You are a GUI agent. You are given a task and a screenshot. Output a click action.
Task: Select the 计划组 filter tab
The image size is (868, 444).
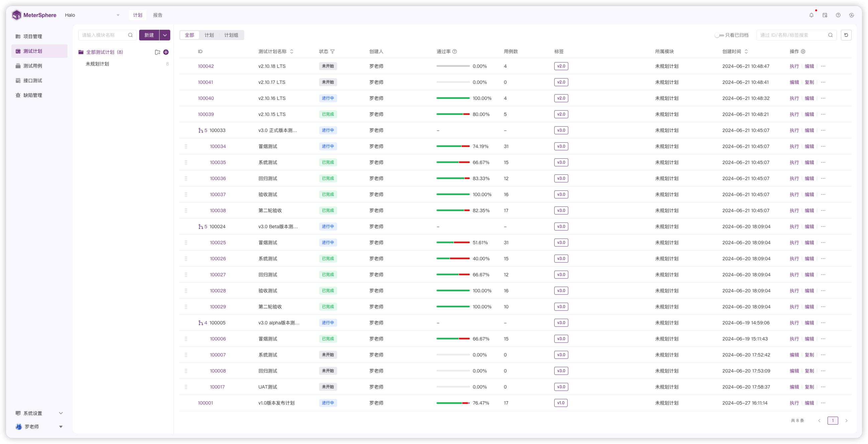231,35
